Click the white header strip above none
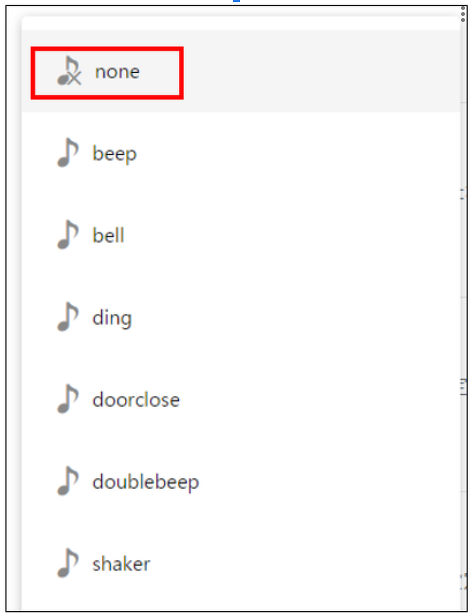The image size is (471, 613). tap(241, 23)
